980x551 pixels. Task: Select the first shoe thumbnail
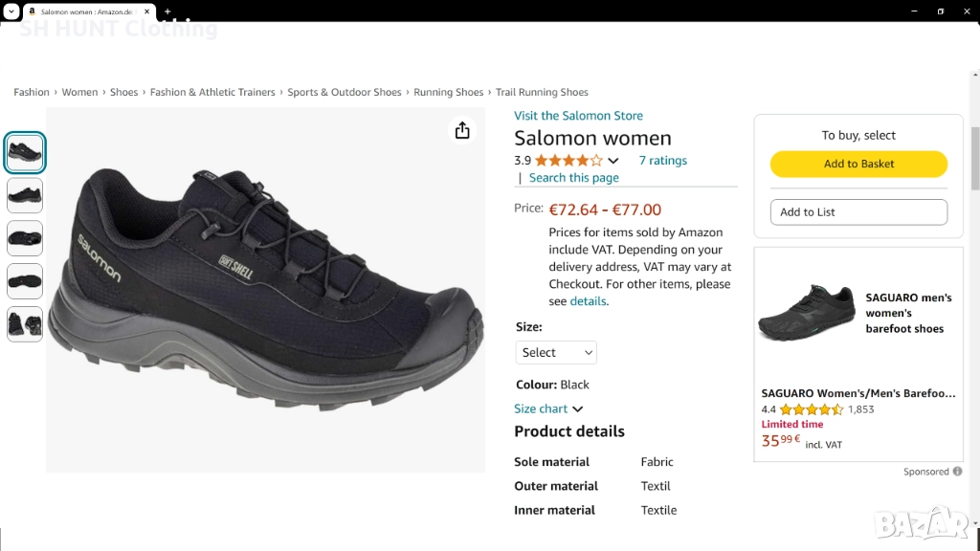[x=25, y=152]
